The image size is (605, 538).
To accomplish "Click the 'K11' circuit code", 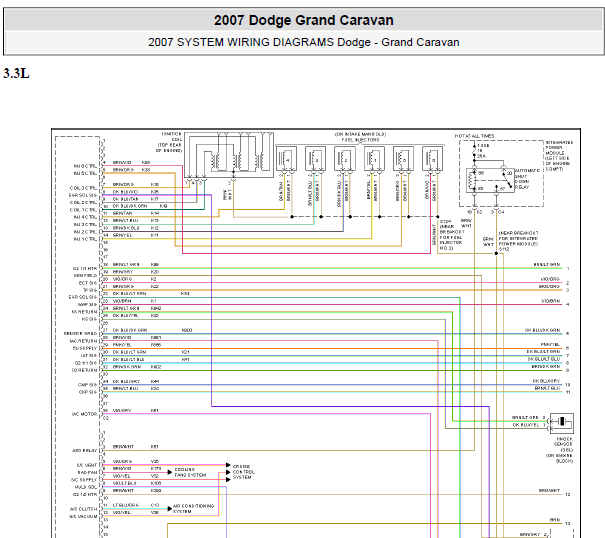I will pyautogui.click(x=154, y=235).
